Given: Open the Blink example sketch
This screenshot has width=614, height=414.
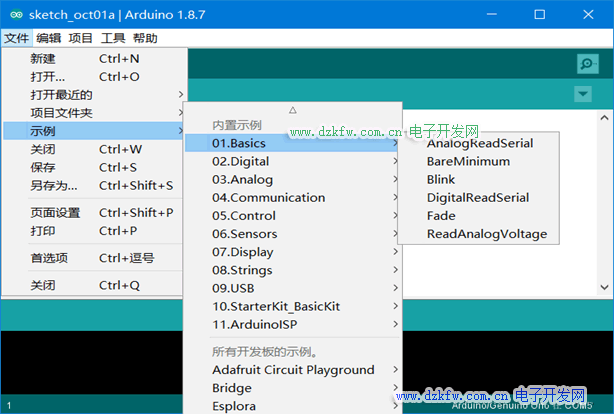Looking at the screenshot, I should (441, 179).
